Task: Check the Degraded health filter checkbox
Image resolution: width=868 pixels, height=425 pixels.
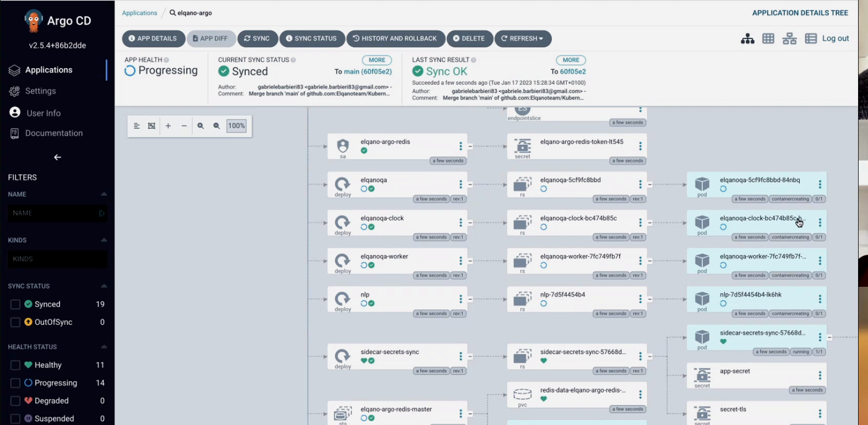Action: click(15, 401)
